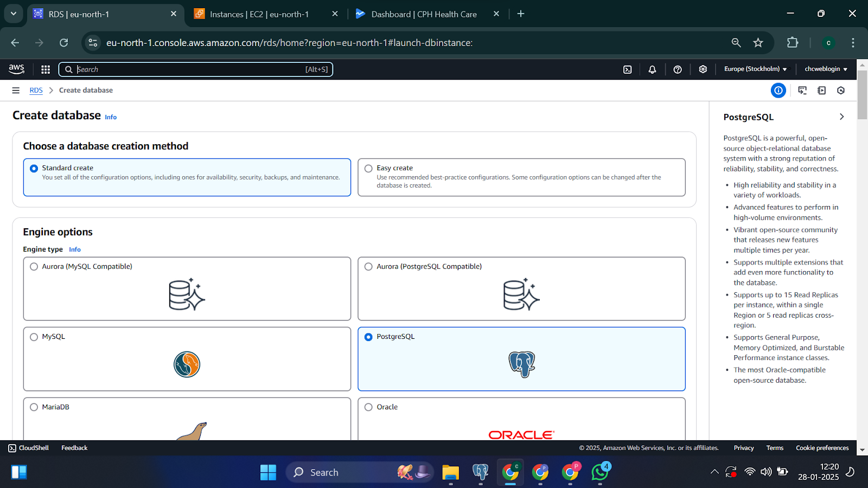Open the Privacy footer link
Screen dimensions: 868x488
click(x=744, y=448)
